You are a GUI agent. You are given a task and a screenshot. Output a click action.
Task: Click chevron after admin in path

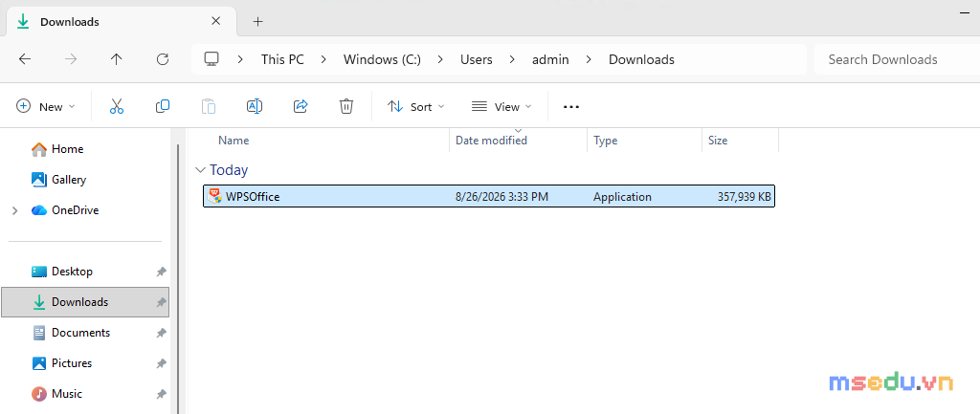pos(589,59)
